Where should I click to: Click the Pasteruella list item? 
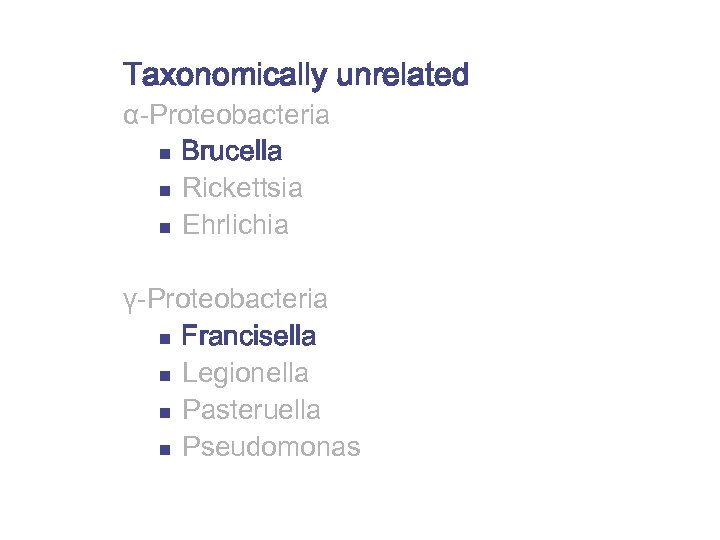[x=251, y=410]
